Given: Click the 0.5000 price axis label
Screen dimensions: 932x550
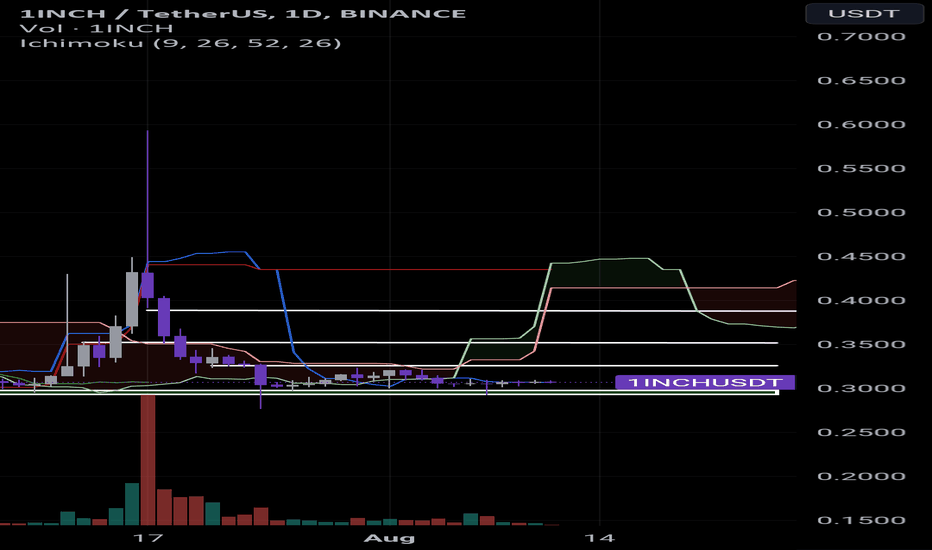Looking at the screenshot, I should [861, 212].
